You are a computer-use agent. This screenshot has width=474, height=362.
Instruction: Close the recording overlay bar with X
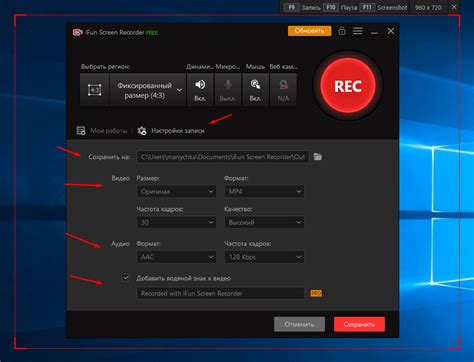click(454, 7)
